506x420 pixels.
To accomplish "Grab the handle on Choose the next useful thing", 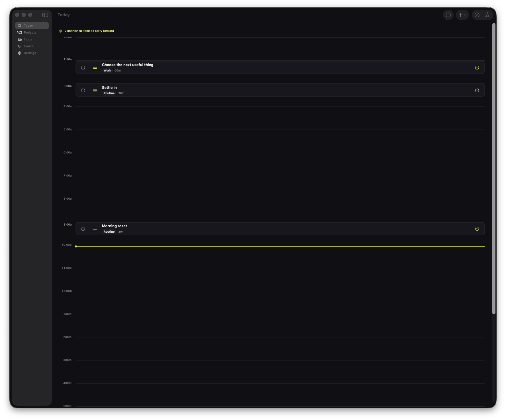I will [x=95, y=68].
